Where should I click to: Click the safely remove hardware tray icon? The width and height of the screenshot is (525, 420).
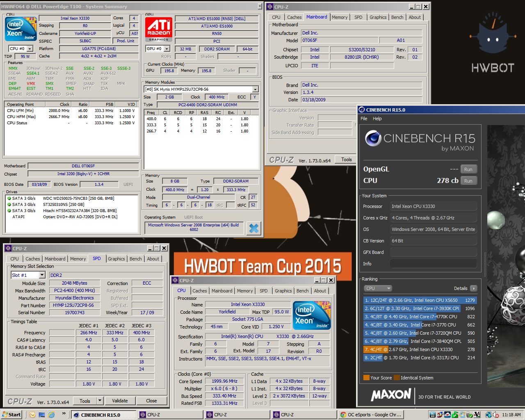470,415
